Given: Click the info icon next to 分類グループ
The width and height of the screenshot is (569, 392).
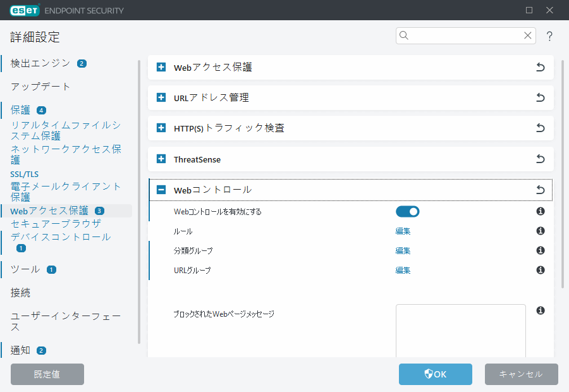Looking at the screenshot, I should 541,250.
